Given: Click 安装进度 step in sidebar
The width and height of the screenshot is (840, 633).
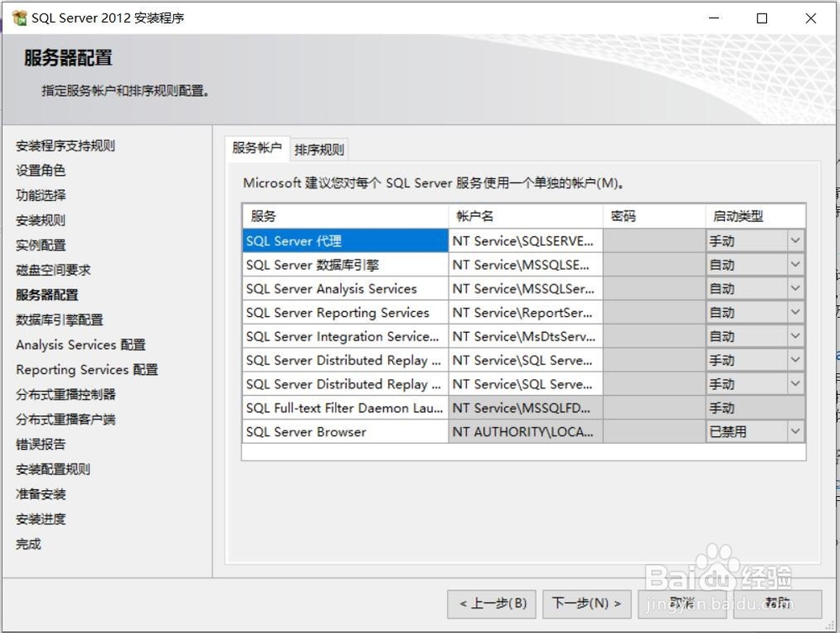Looking at the screenshot, I should [x=40, y=519].
